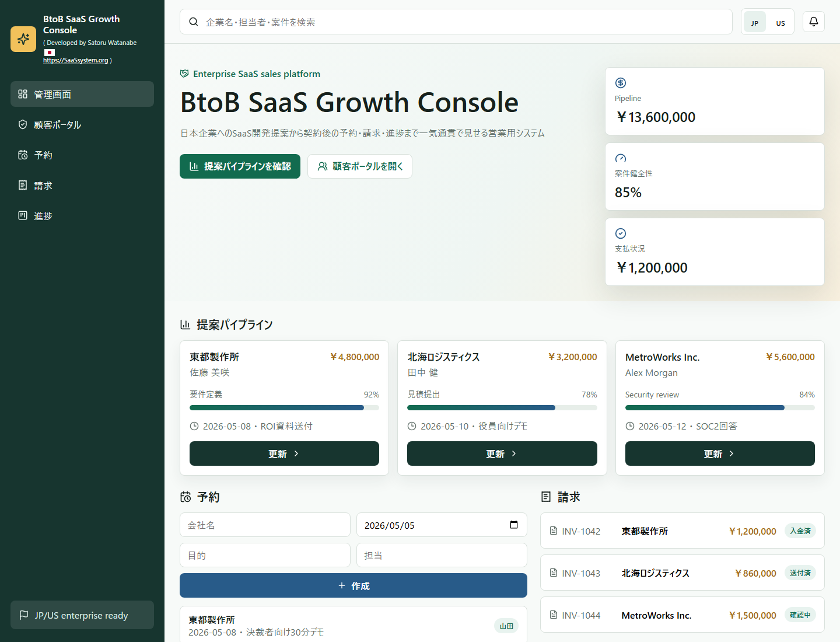Viewport: 840px width, 642px height.
Task: Click the 請求 section document icon
Action: 546,497
